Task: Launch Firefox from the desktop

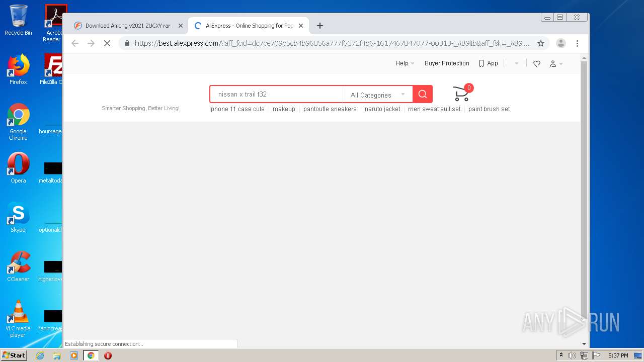Action: point(18,69)
